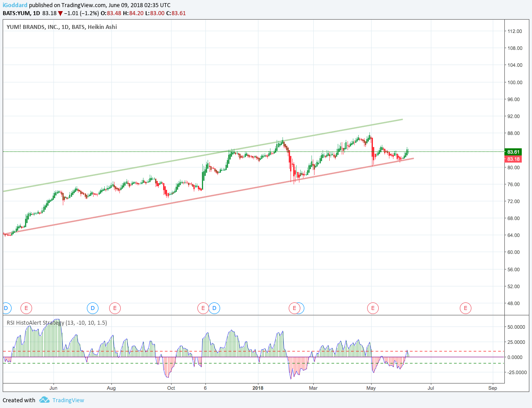Click the red down-arrow beside 83.18
Image resolution: width=532 pixels, height=408 pixels.
pos(60,13)
